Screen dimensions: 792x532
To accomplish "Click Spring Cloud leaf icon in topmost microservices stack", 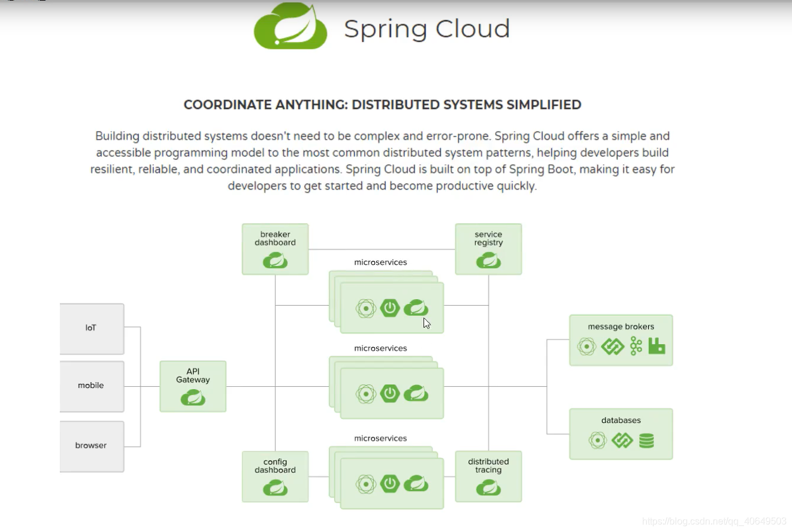I will [416, 308].
